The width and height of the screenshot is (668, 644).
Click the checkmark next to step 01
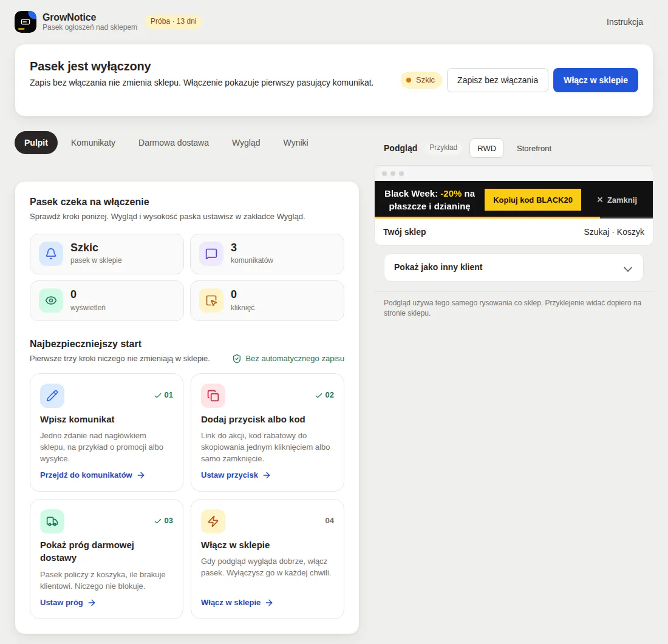coord(158,395)
